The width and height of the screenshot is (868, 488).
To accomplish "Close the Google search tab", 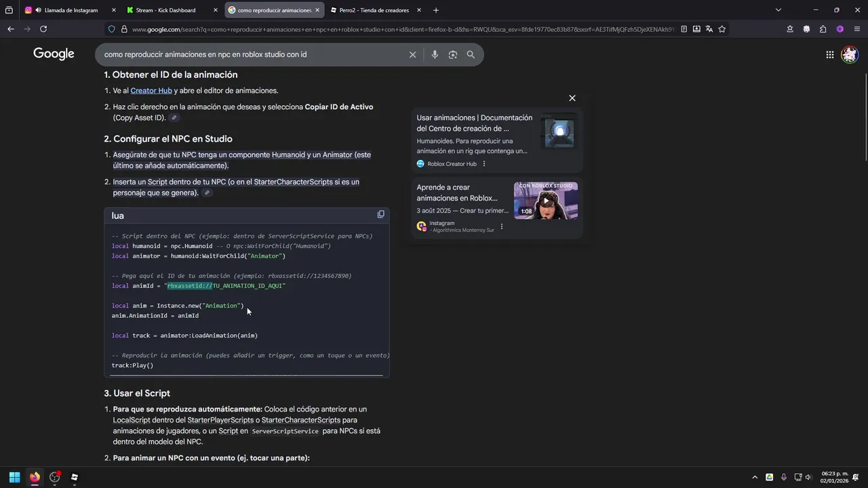I will tap(317, 10).
